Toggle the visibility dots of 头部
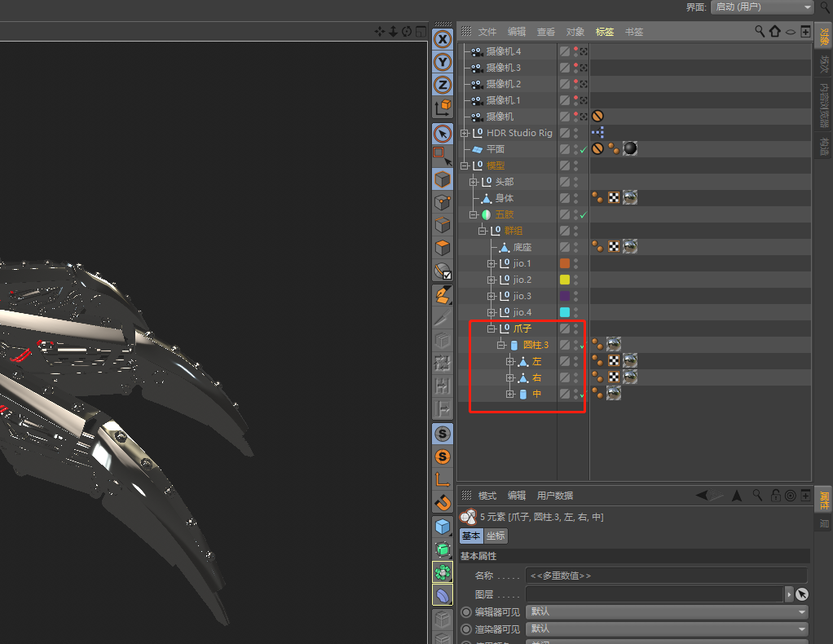Screen dimensions: 833x644 576,182
